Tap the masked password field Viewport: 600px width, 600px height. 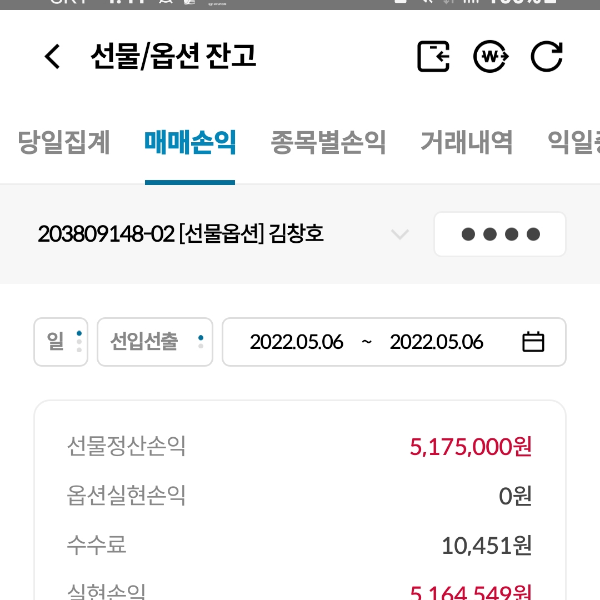(500, 235)
